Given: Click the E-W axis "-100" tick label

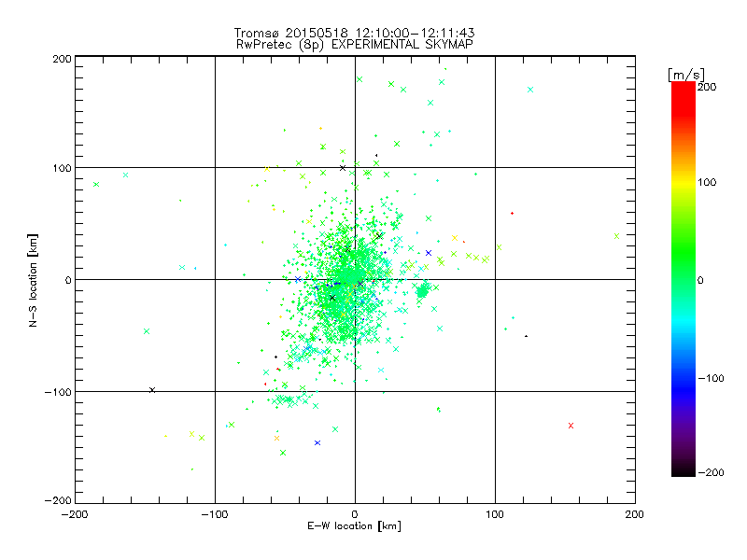Looking at the screenshot, I should (x=215, y=514).
